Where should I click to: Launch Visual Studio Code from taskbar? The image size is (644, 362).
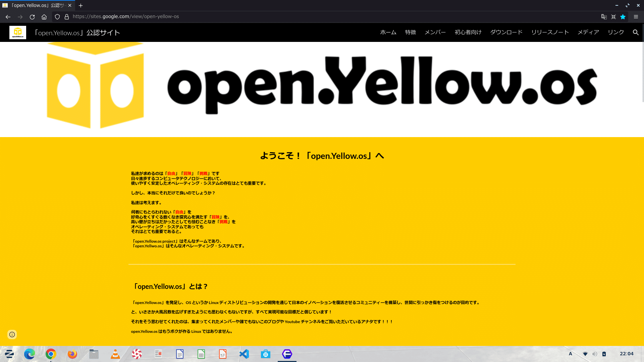tap(244, 354)
